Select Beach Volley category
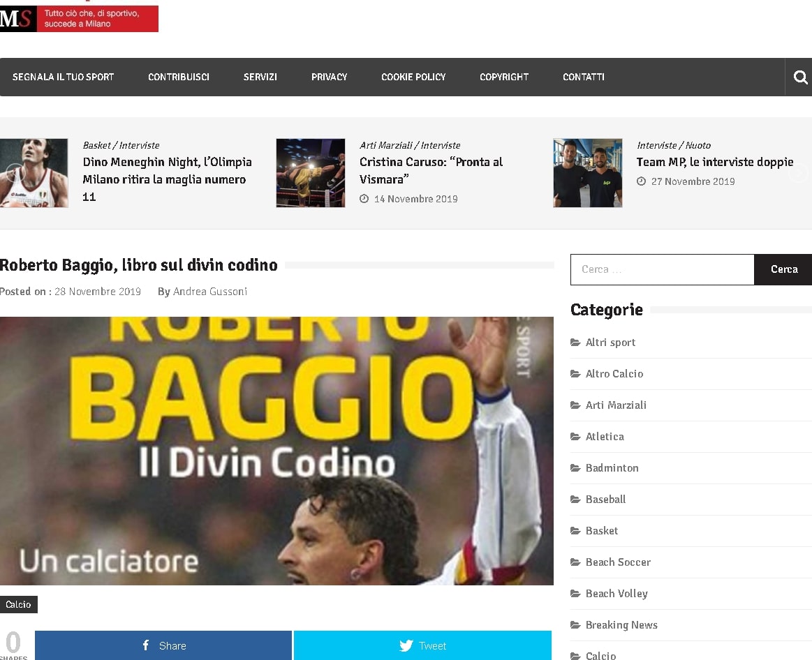Viewport: 812px width, 660px height. (616, 594)
